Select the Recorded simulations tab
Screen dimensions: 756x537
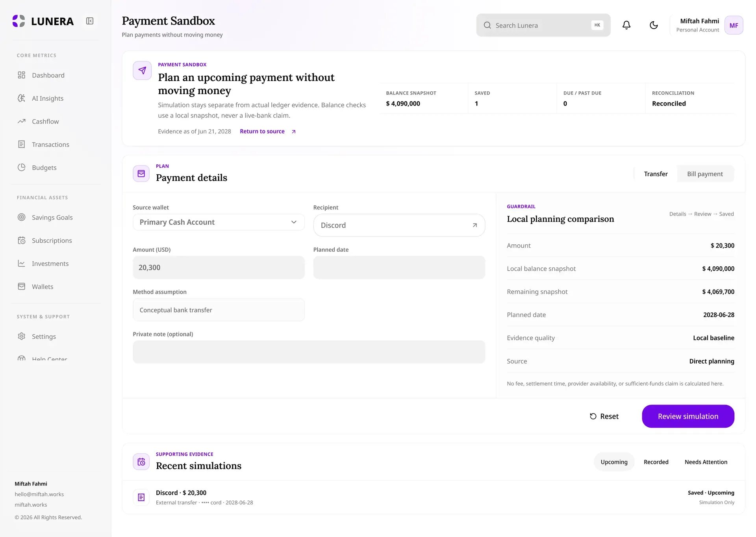(x=656, y=462)
